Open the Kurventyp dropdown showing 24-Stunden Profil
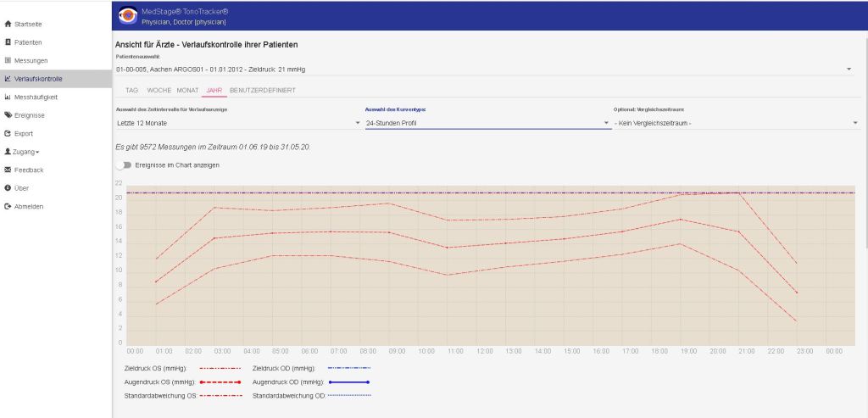This screenshot has width=868, height=418. 606,124
